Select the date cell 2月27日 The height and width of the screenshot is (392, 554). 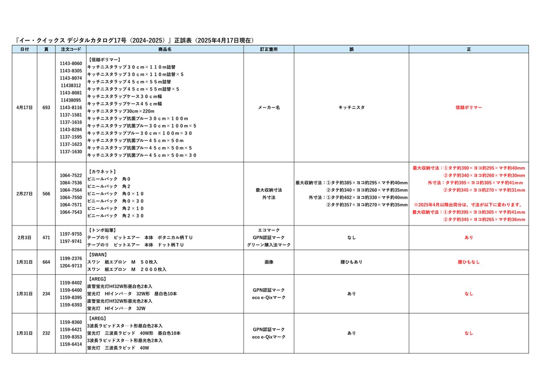click(25, 193)
